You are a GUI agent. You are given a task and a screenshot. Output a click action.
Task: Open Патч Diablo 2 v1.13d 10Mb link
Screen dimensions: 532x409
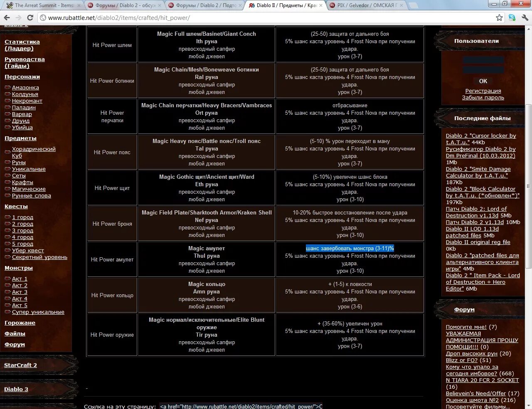pos(475,222)
